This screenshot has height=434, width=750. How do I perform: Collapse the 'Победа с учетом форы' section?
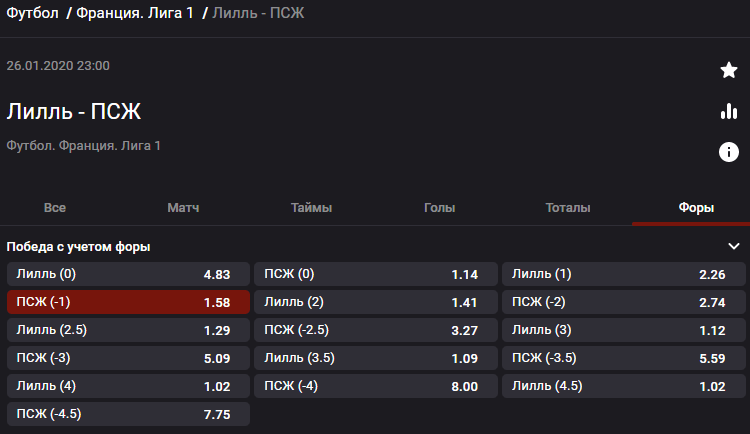pos(734,246)
